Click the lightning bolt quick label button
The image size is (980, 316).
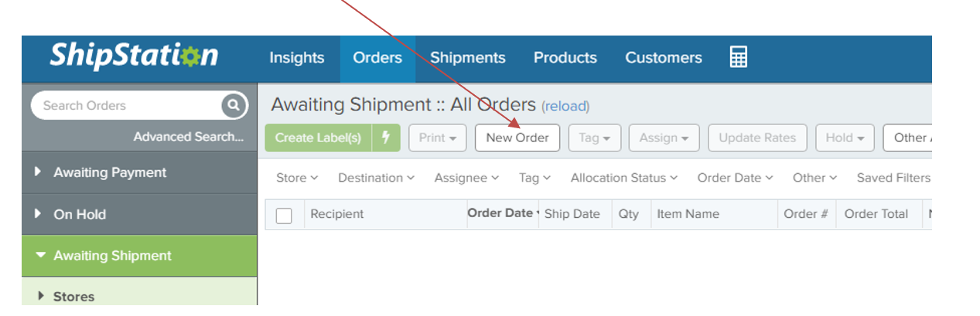[386, 138]
